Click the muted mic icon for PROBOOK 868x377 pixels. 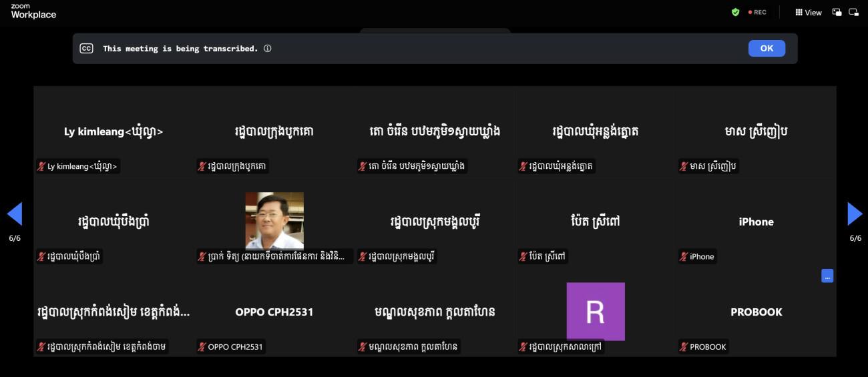click(684, 347)
